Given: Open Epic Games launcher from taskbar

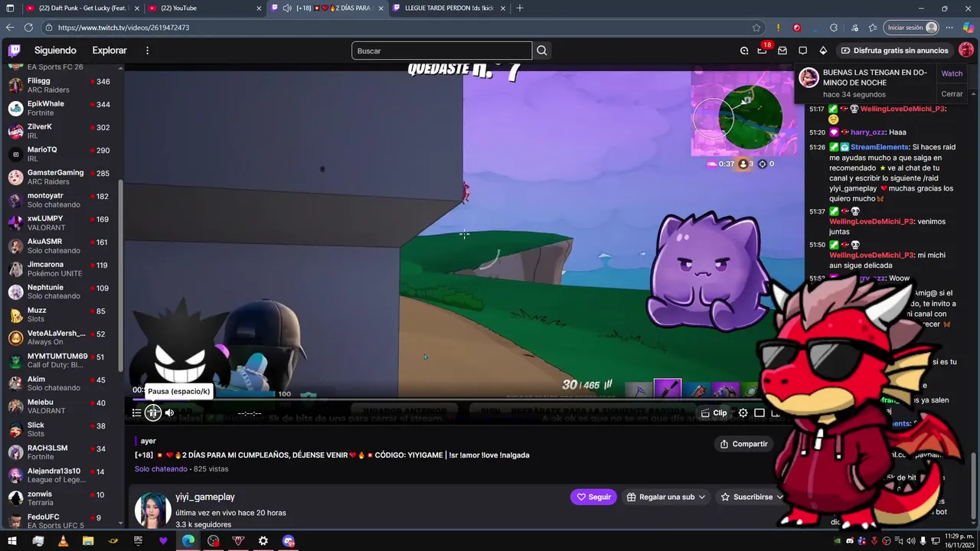Looking at the screenshot, I should pos(138,541).
